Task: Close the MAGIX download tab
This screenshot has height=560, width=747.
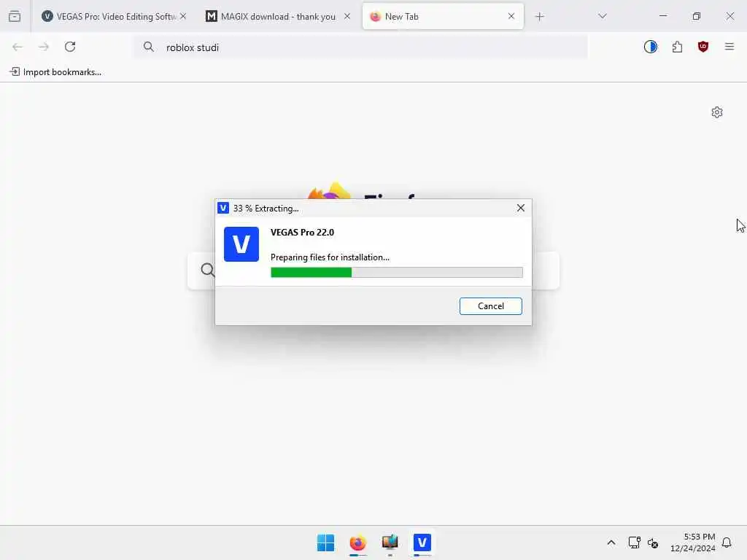Action: [347, 16]
